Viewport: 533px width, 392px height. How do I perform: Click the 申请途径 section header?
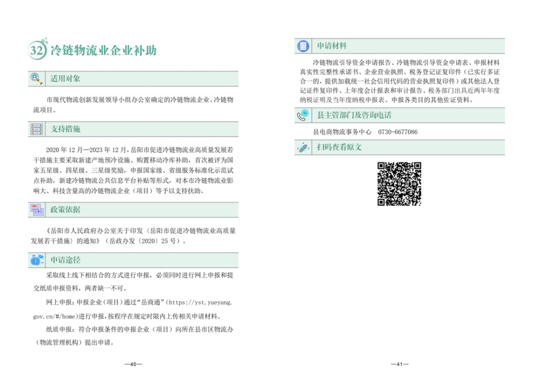click(66, 260)
